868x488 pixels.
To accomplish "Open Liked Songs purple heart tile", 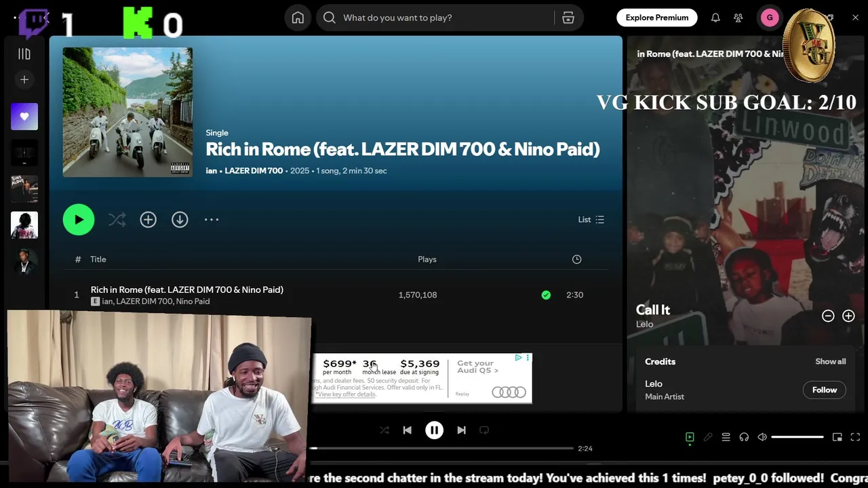I will coord(24,117).
